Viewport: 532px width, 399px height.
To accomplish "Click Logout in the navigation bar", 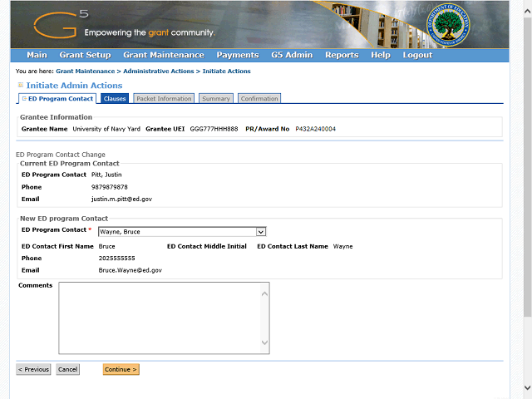I will click(x=417, y=56).
